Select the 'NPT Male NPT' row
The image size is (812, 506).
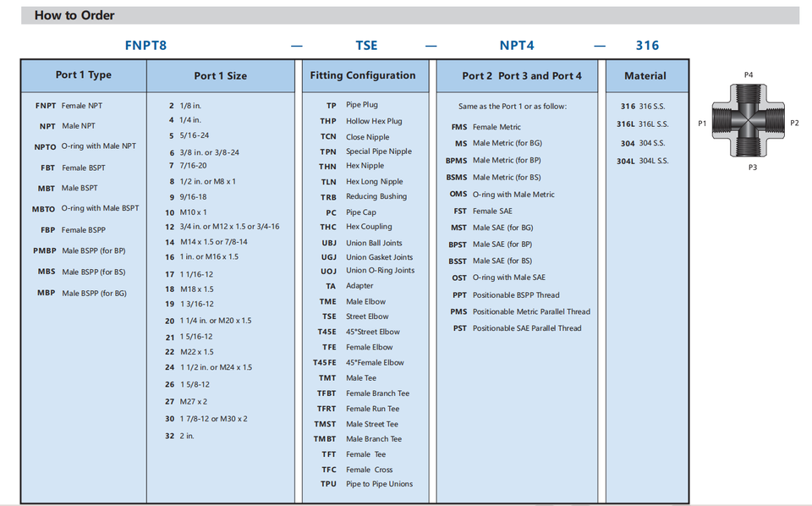pos(68,126)
